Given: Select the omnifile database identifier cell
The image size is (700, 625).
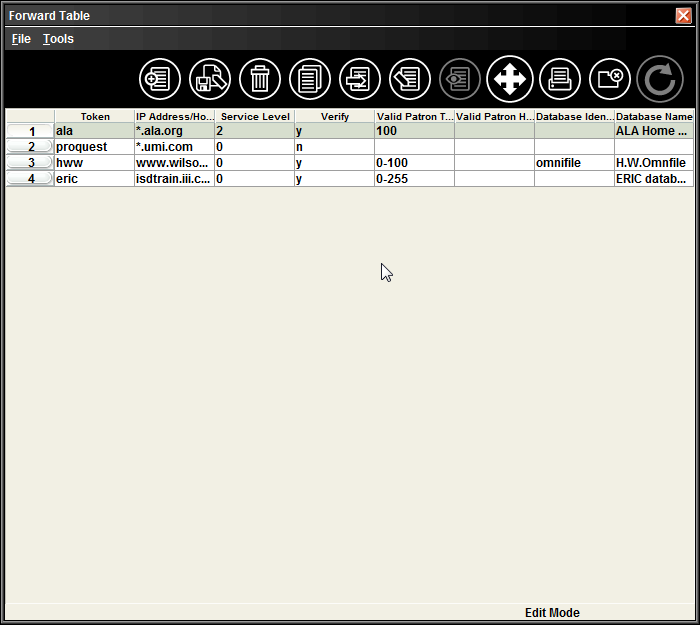Looking at the screenshot, I should tap(574, 163).
